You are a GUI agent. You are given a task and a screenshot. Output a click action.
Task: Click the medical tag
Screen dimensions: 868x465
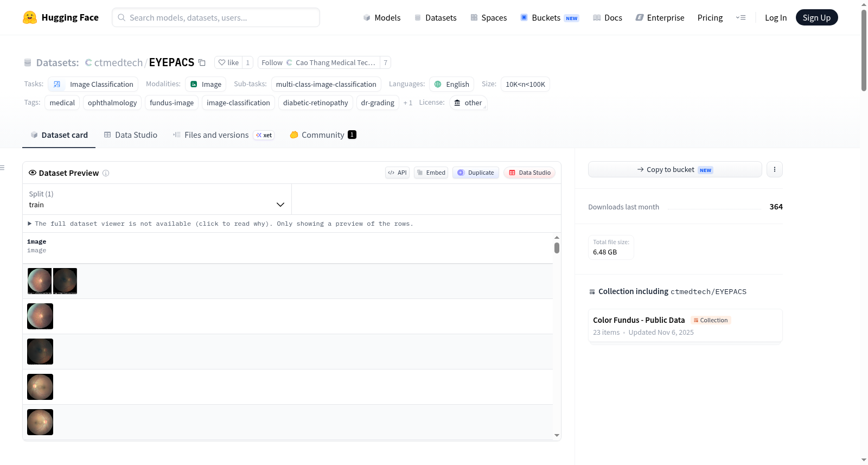coord(62,103)
